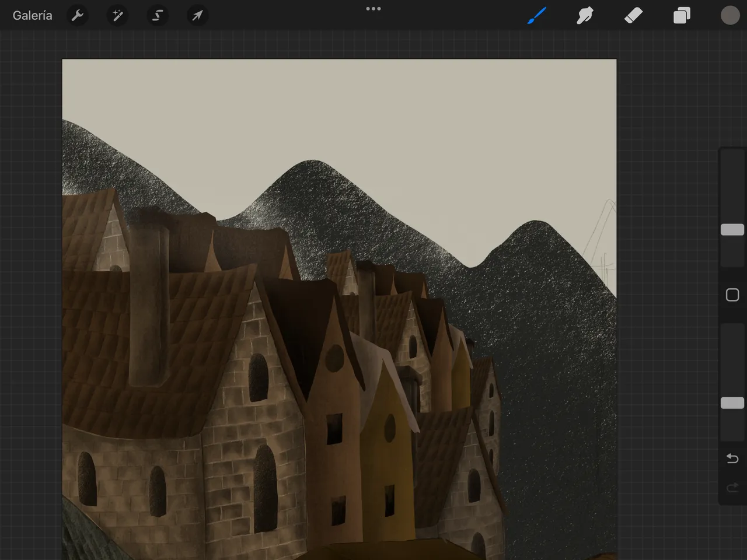The width and height of the screenshot is (747, 560).
Task: Undo the last stroke
Action: (732, 459)
